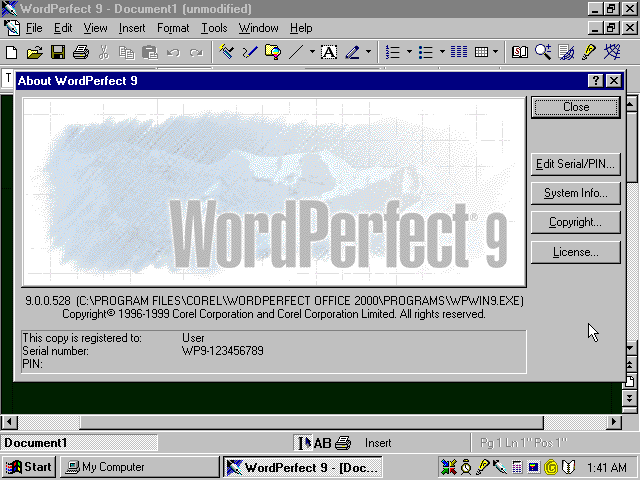This screenshot has height=480, width=640.
Task: Save document using floppy disk icon
Action: click(58, 52)
